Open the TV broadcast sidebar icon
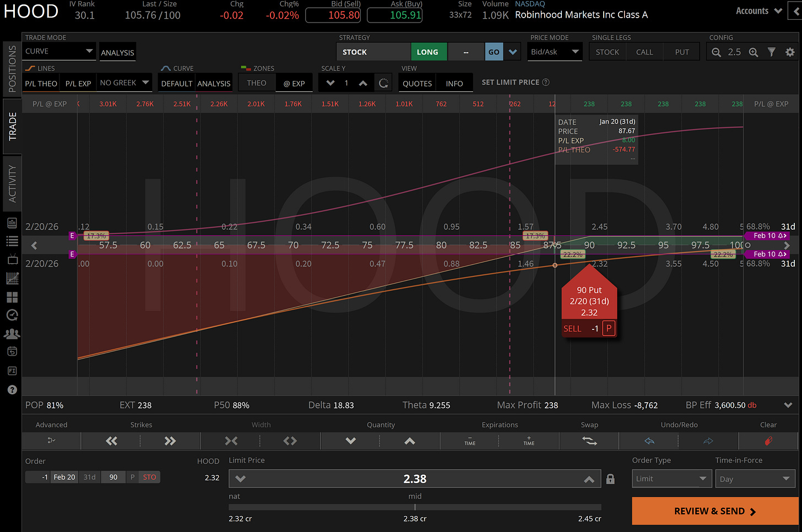This screenshot has width=802, height=532. point(12,259)
